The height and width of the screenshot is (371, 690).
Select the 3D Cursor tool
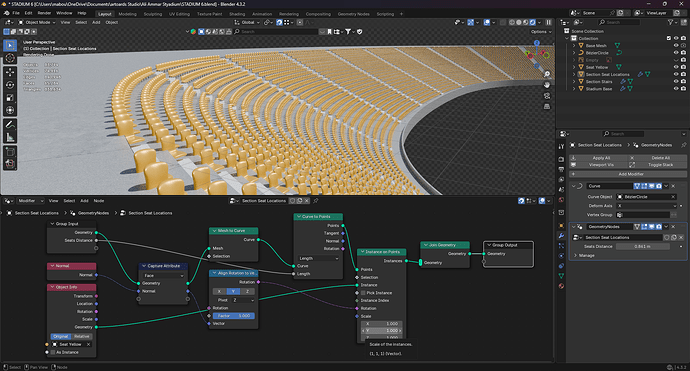click(10, 58)
